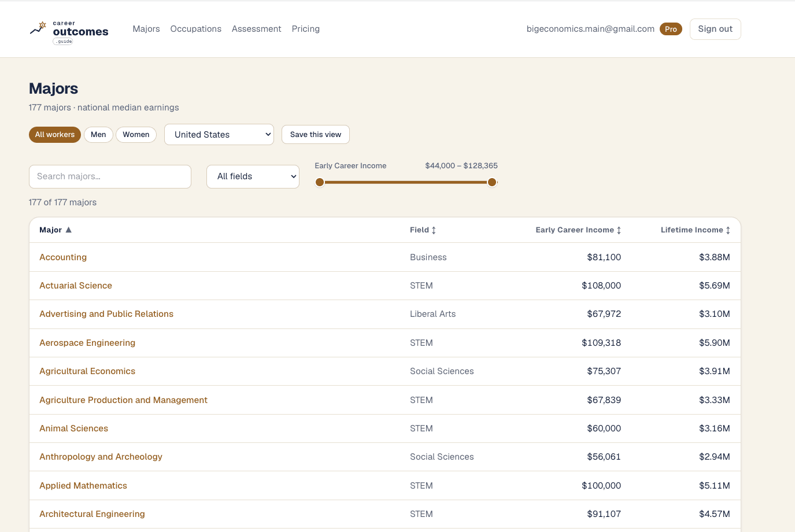Click $100,000 in Applied Mathematics row
This screenshot has height=532, width=795.
(x=601, y=486)
